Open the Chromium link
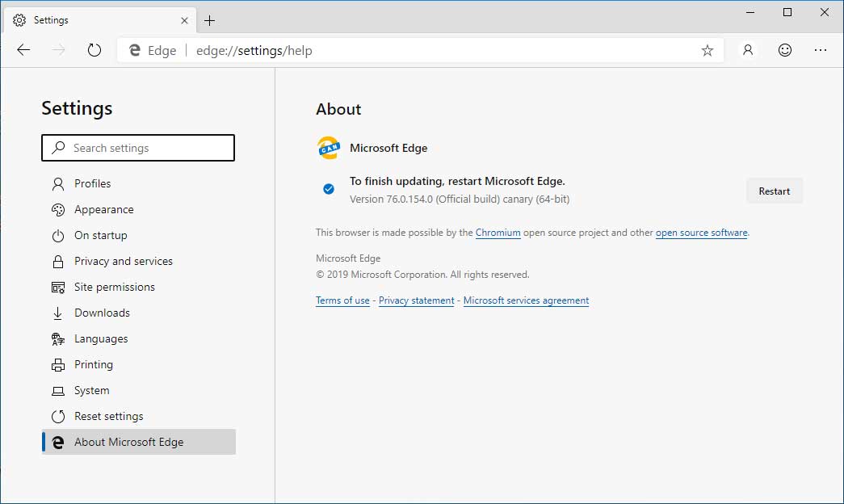Screen dimensions: 844x504 (x=498, y=233)
